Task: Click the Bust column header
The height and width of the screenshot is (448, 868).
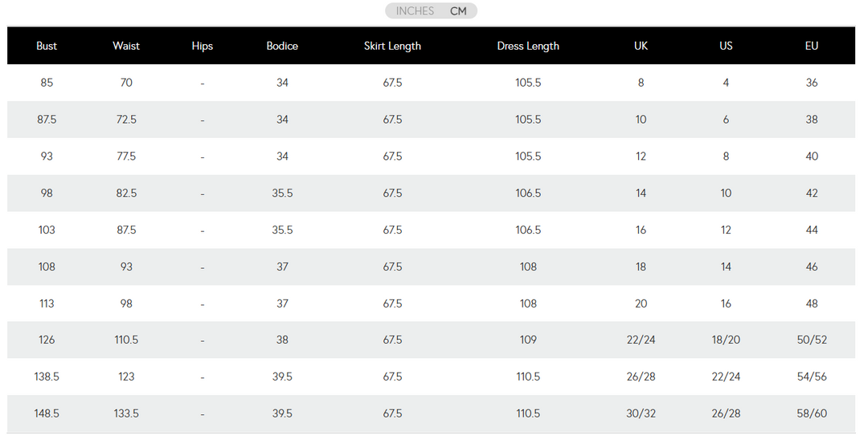Action: point(47,46)
